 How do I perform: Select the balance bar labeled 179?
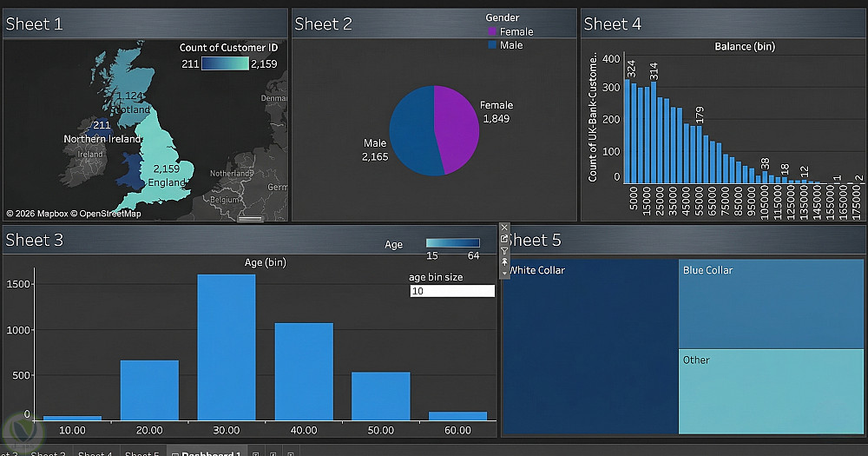[699, 155]
